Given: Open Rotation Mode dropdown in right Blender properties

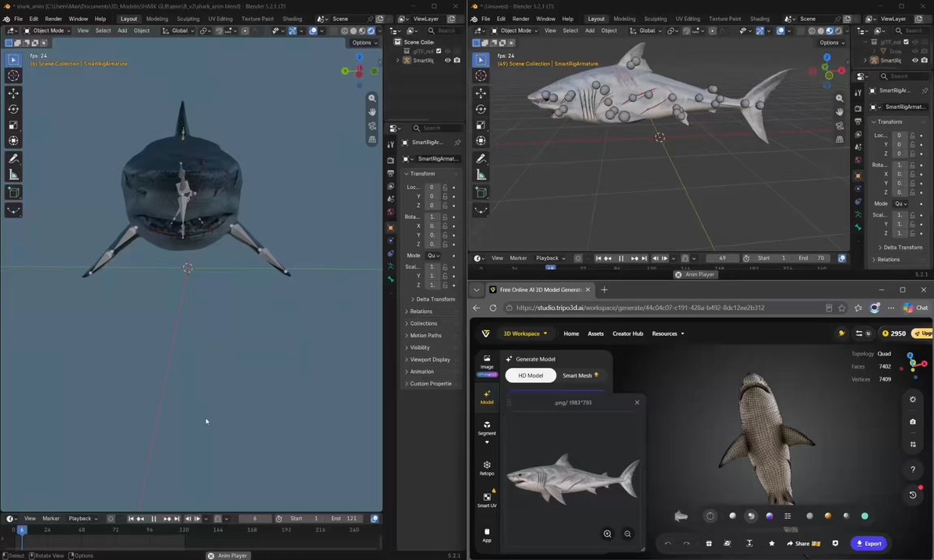Looking at the screenshot, I should (x=901, y=204).
